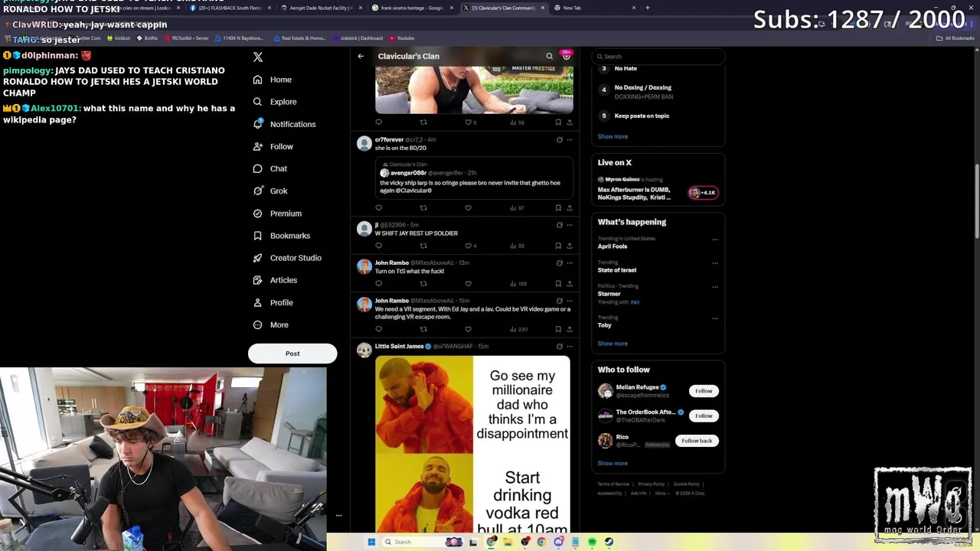Open the Notifications bell in the sidebar

click(284, 124)
